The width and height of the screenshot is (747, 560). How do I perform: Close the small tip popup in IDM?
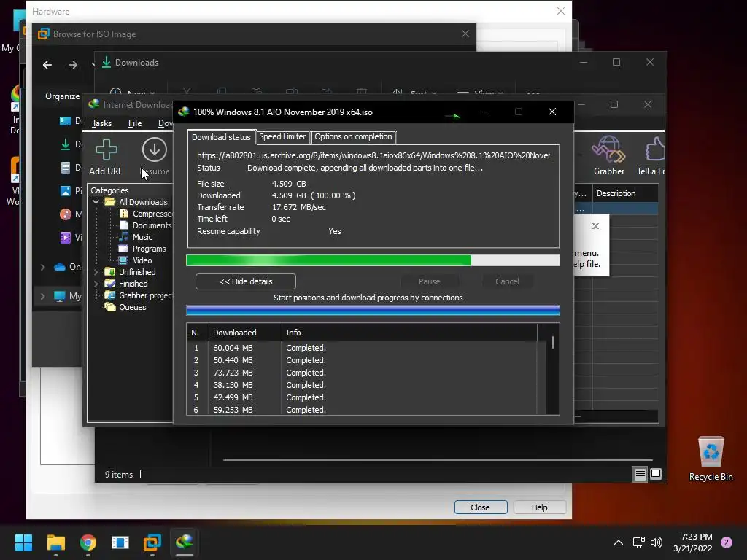click(595, 226)
